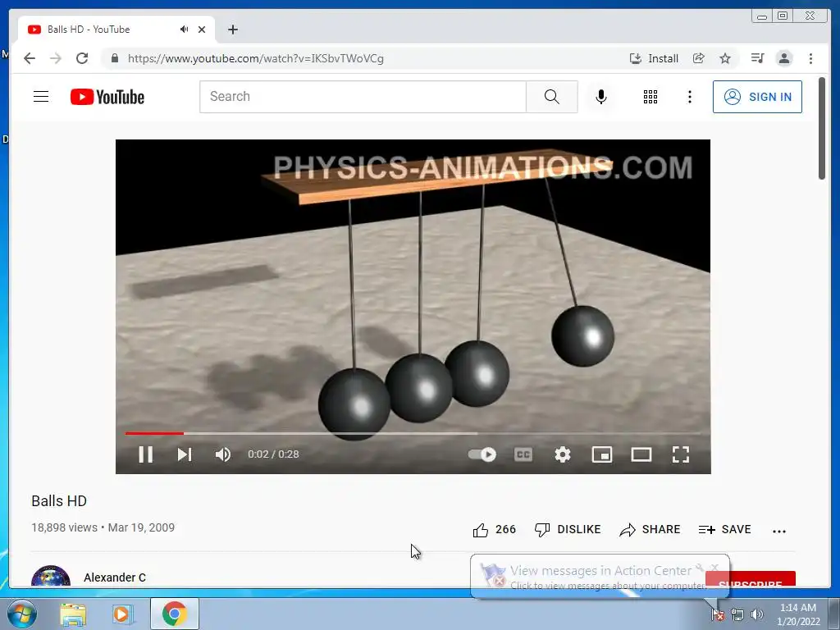Open the Windows Start menu
Viewport: 840px width, 630px height.
(21, 614)
